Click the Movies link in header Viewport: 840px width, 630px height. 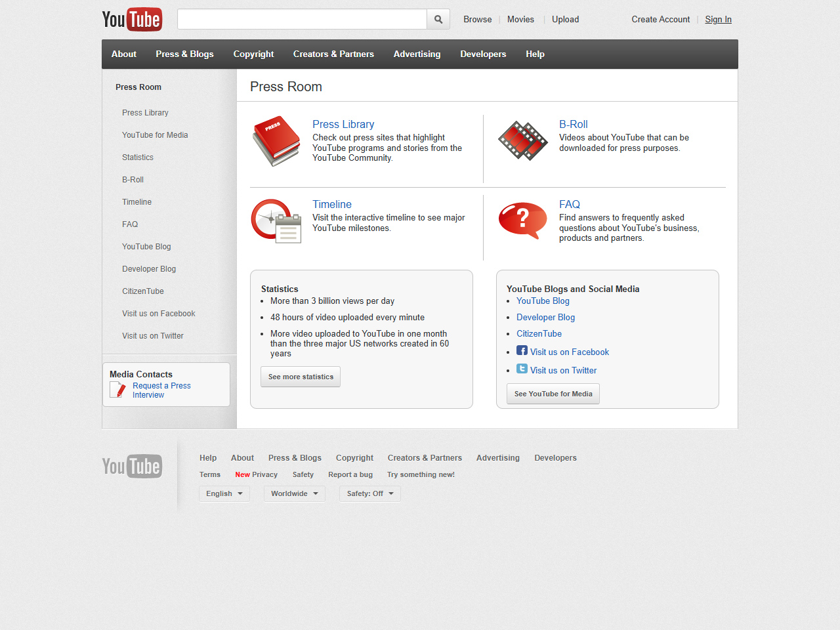(x=520, y=19)
